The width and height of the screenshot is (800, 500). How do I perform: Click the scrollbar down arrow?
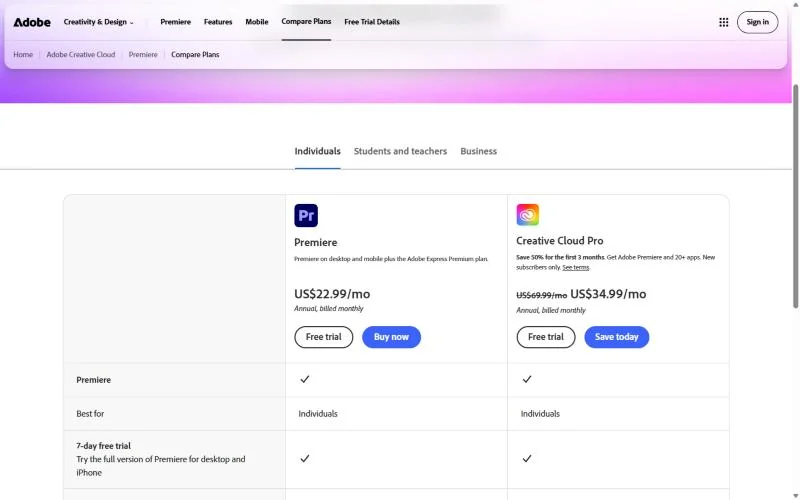(795, 496)
